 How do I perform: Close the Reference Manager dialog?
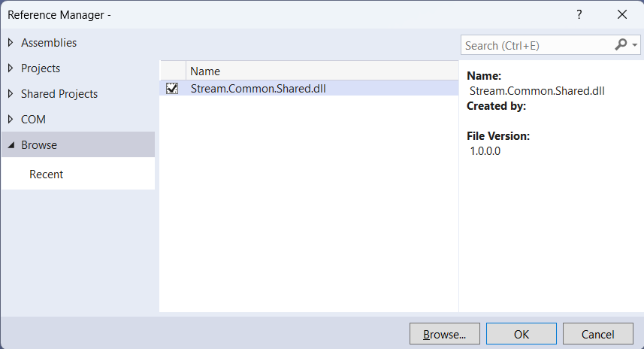point(621,14)
